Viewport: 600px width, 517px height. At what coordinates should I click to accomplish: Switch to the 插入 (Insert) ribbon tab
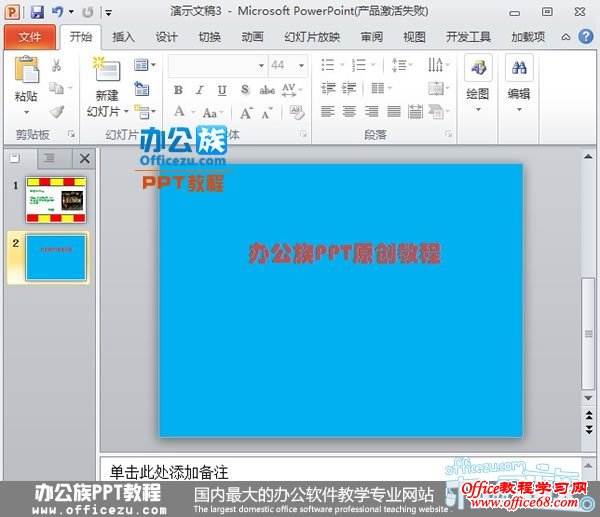tap(123, 37)
